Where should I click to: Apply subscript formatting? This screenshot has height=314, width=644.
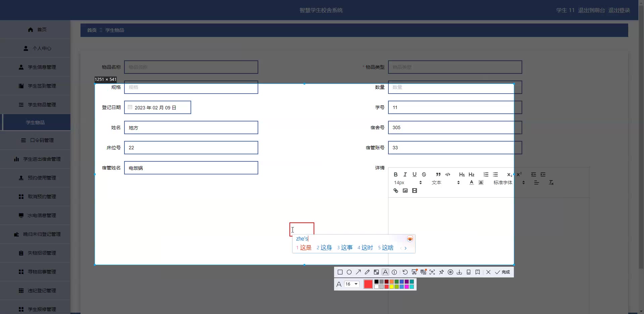[509, 174]
